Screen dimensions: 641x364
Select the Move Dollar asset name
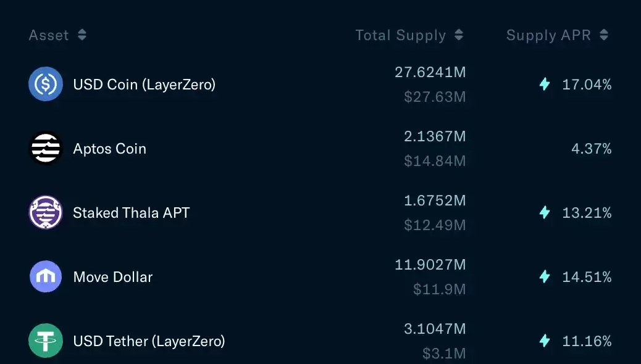[x=113, y=277]
